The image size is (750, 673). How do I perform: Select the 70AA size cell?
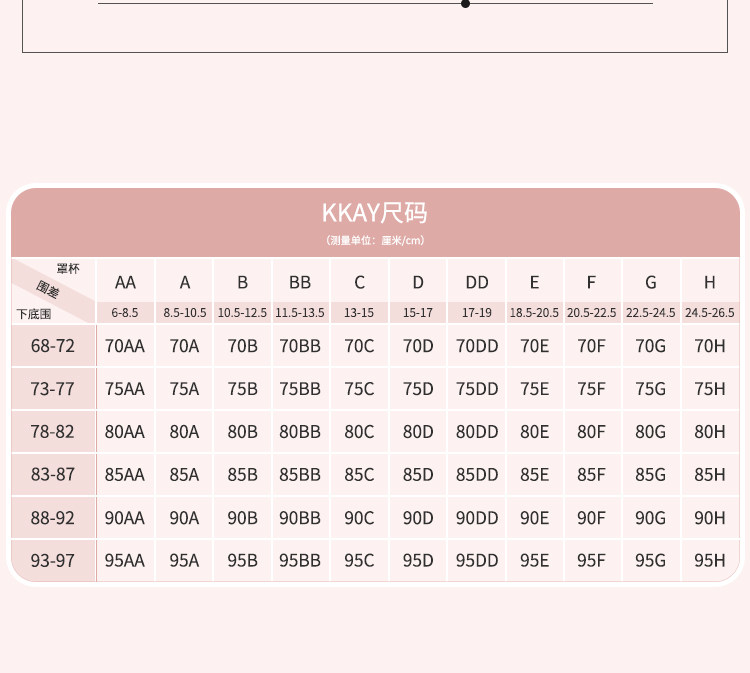click(125, 345)
